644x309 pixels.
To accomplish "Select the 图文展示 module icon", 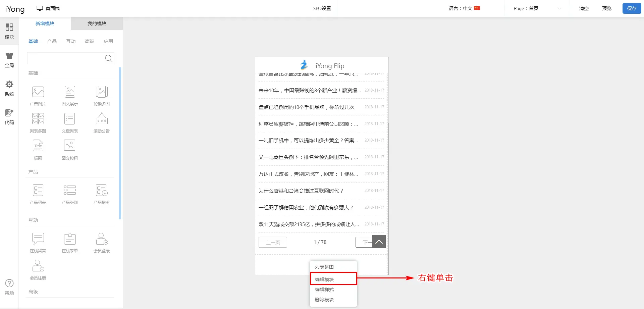I will (x=70, y=92).
